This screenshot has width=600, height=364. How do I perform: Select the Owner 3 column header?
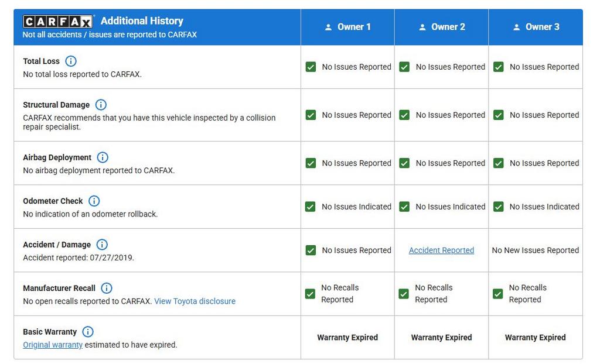536,27
